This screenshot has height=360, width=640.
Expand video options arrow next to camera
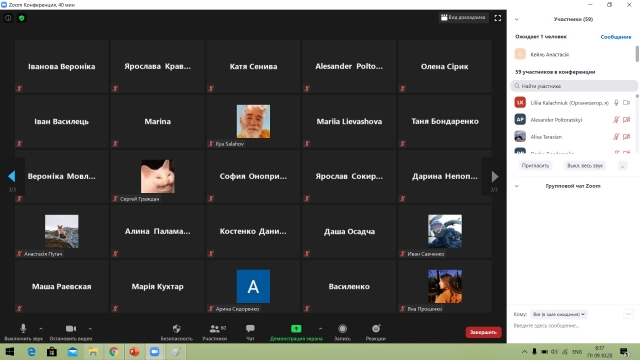click(x=90, y=329)
